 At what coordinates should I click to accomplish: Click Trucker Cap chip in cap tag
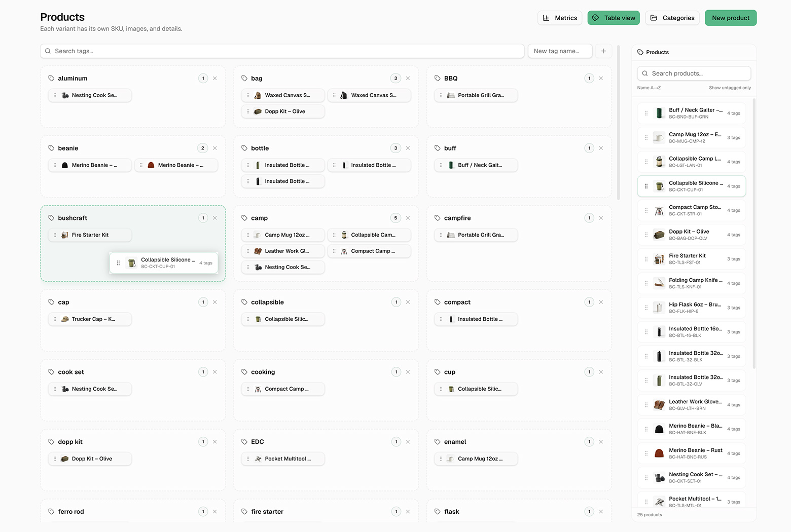(x=90, y=319)
